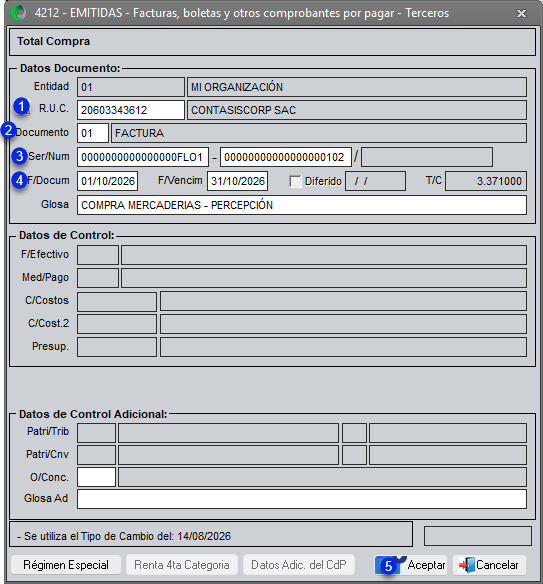This screenshot has height=584, width=543.
Task: Click the blue step 2 marker beside Documento
Action: (8, 131)
